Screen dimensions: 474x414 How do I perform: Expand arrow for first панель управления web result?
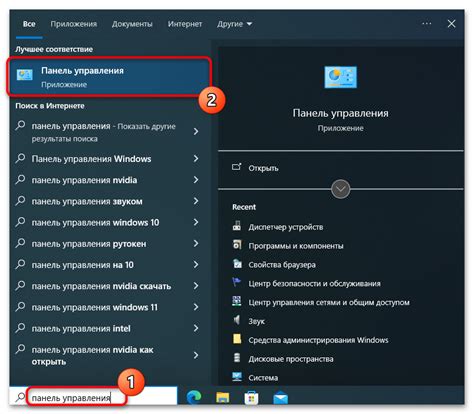196,132
